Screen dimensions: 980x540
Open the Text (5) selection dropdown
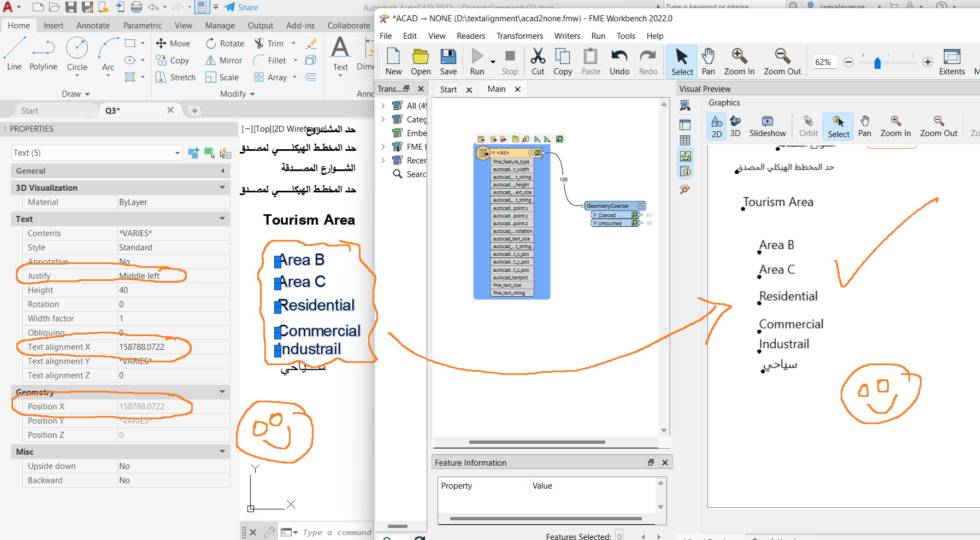pyautogui.click(x=177, y=152)
